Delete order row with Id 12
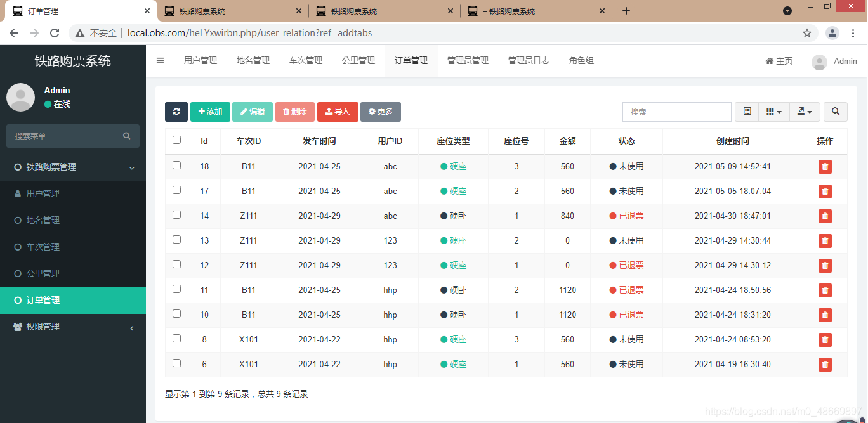Image resolution: width=868 pixels, height=423 pixels. coord(825,266)
